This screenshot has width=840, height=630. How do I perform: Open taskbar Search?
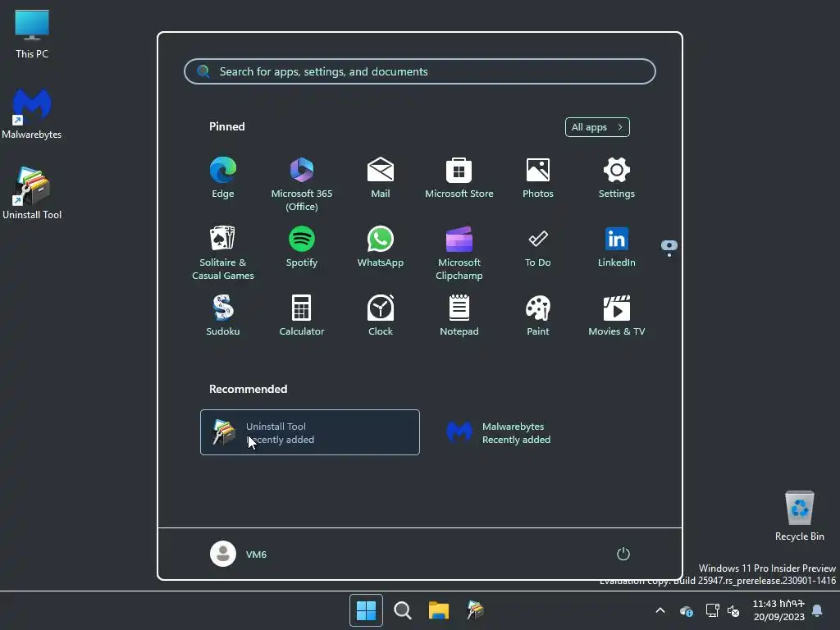(402, 610)
